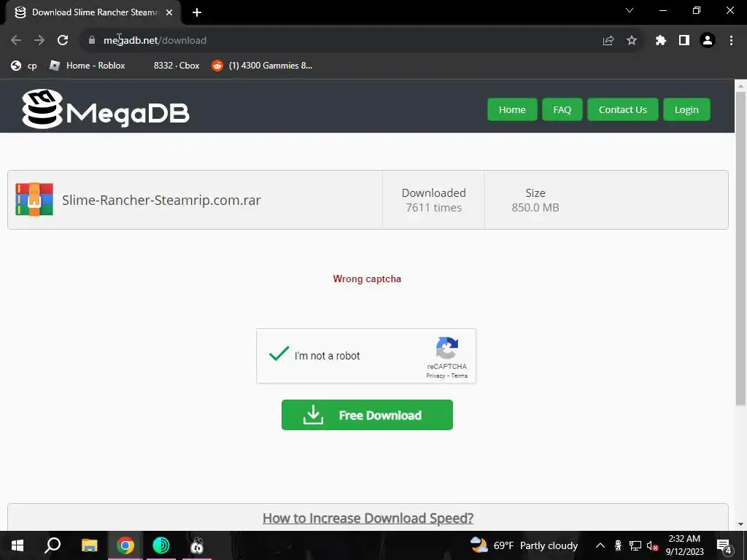Click the share page icon in address bar

pyautogui.click(x=608, y=41)
